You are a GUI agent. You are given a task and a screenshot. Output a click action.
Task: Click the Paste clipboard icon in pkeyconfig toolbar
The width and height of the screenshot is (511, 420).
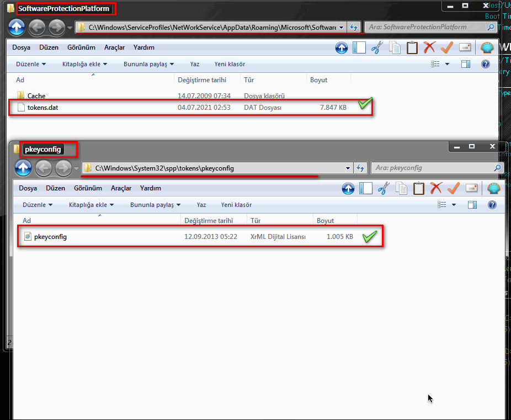tap(419, 188)
